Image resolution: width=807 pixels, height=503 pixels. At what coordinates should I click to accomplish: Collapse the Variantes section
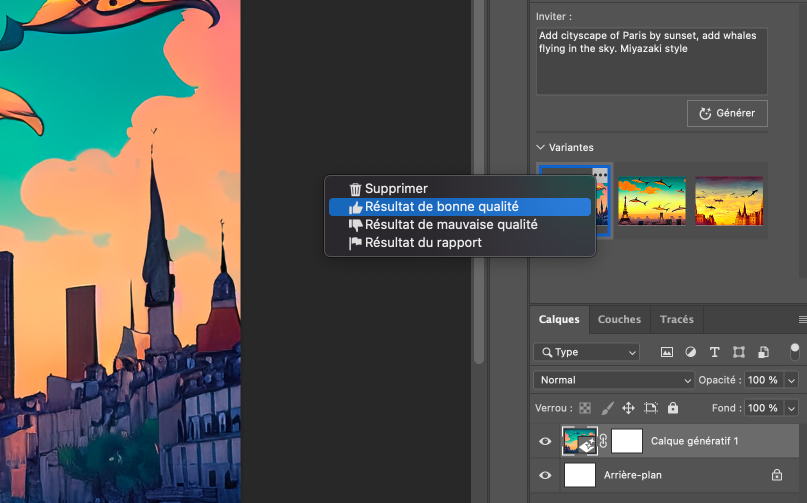pyautogui.click(x=541, y=147)
